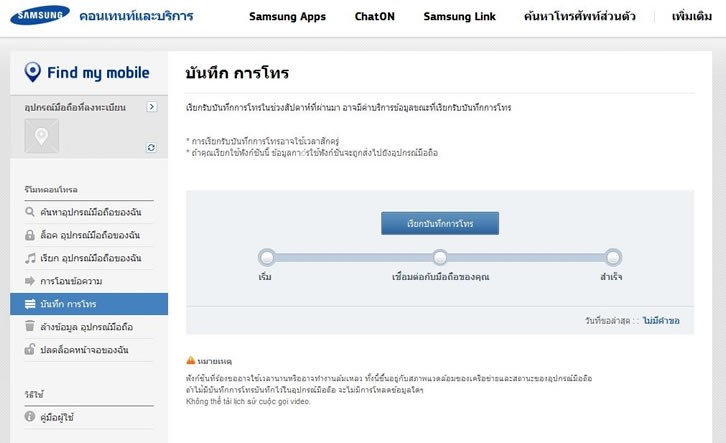Open Samsung Apps in top navigation
726x443 pixels.
(x=288, y=16)
